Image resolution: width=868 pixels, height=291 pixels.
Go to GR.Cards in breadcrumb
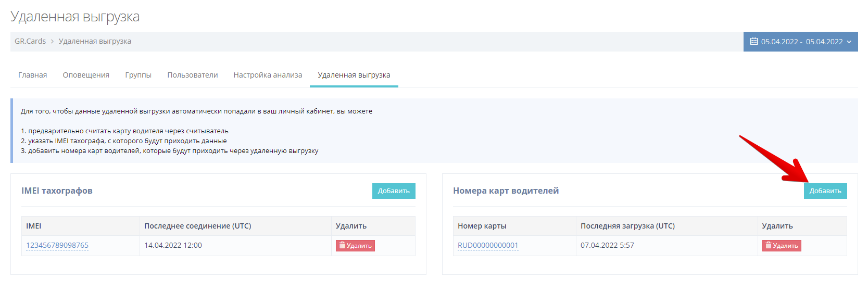[30, 41]
